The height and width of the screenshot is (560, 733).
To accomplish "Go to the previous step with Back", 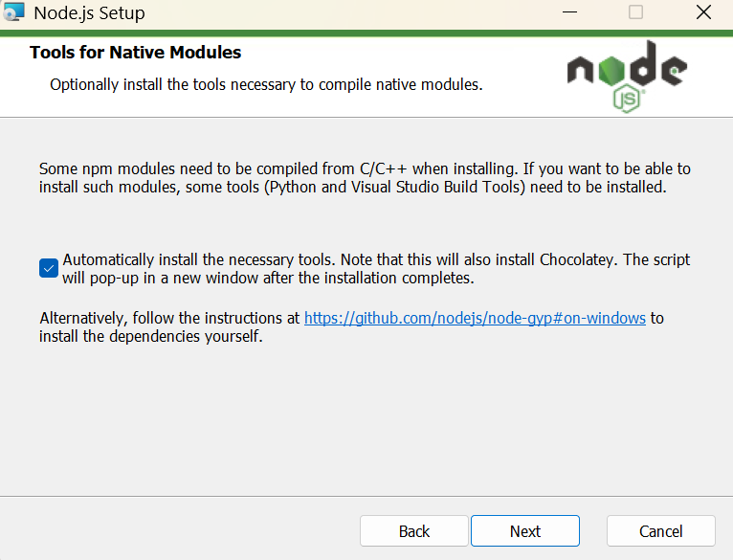I will coord(414,531).
